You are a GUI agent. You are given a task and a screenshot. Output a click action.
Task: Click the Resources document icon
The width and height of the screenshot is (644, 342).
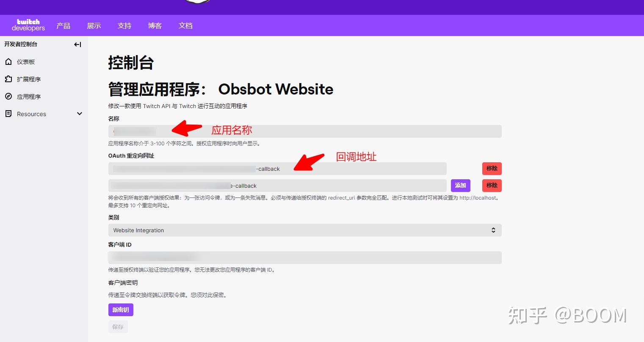click(8, 114)
